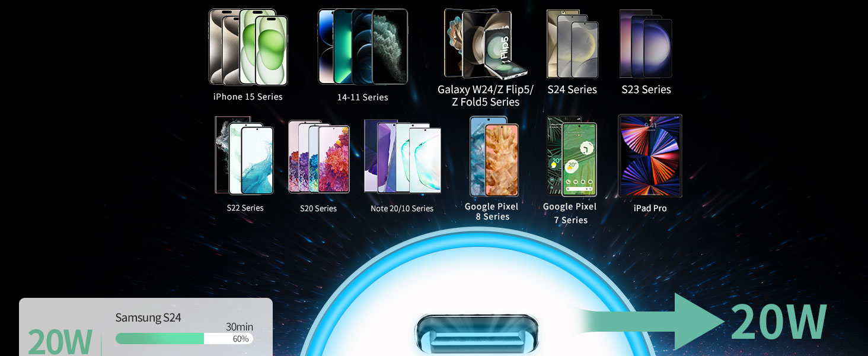Click the Samsung S23 Series phones image
Screen dimensions: 868x356
646,44
